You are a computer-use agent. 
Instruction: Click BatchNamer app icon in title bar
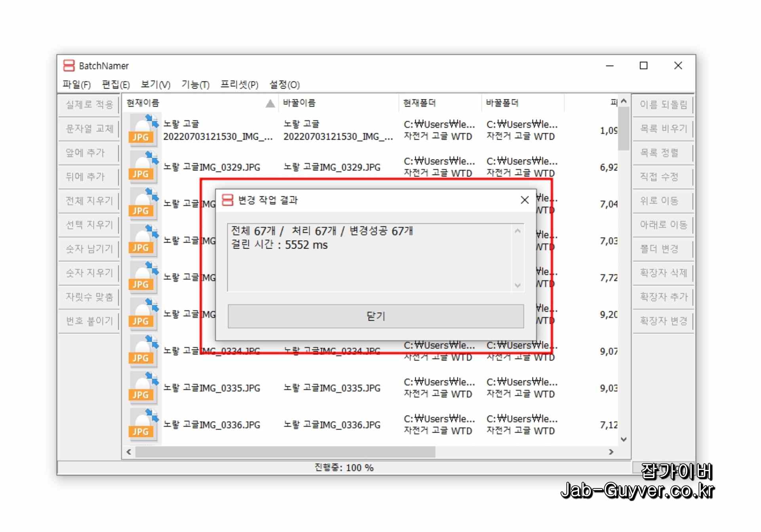coord(69,66)
